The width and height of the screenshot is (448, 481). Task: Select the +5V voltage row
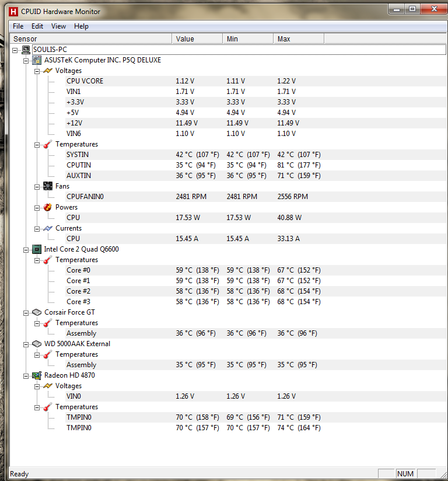pos(256,113)
